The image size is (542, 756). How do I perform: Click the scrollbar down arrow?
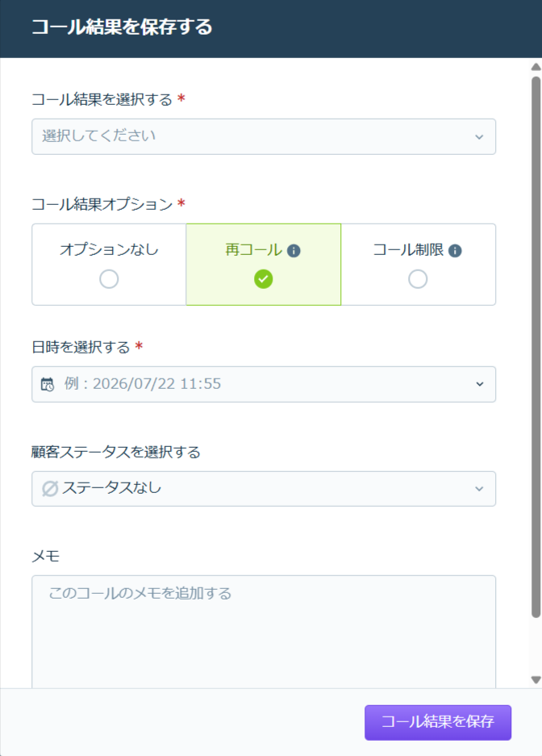click(x=536, y=680)
